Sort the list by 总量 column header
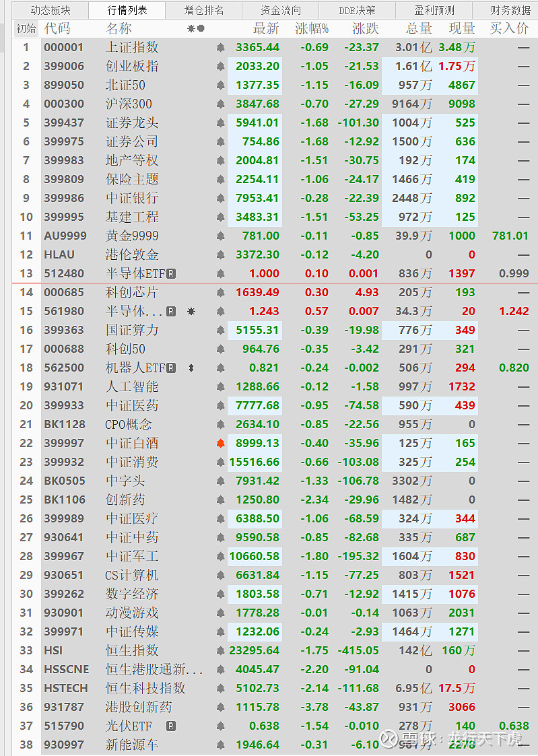The image size is (538, 756). [x=419, y=29]
